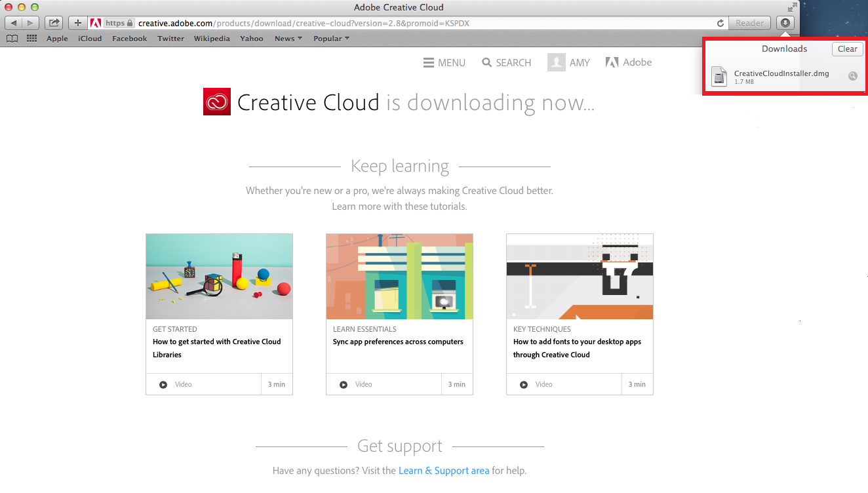Open the building illustration tutorial thumbnail
Screen dimensions: 868x493
(x=399, y=277)
